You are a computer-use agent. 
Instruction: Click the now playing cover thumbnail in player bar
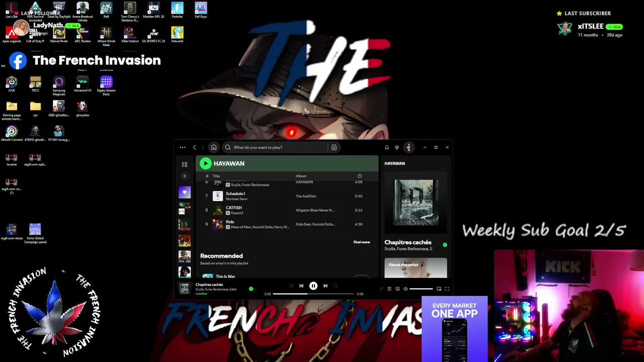(x=185, y=288)
